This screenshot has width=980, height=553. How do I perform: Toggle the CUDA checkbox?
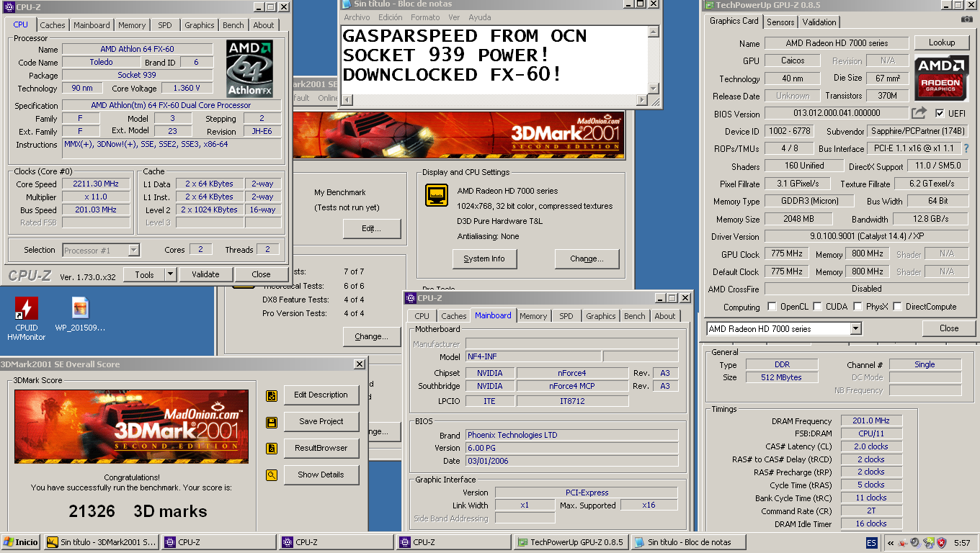click(817, 307)
